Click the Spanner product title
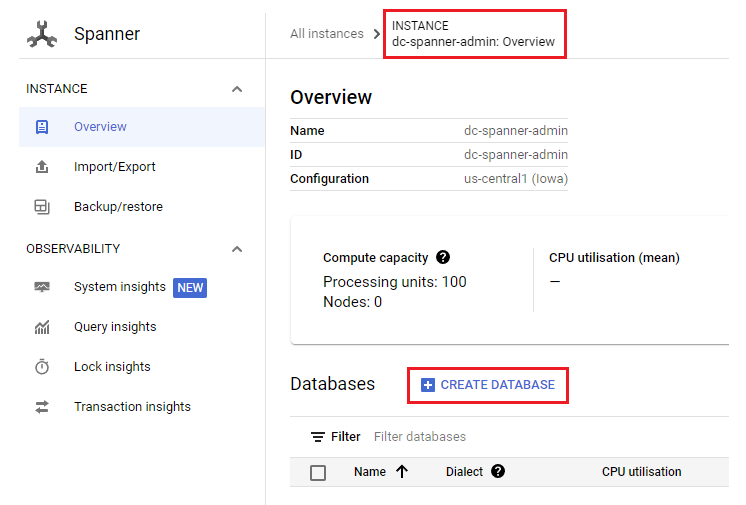 pyautogui.click(x=107, y=34)
